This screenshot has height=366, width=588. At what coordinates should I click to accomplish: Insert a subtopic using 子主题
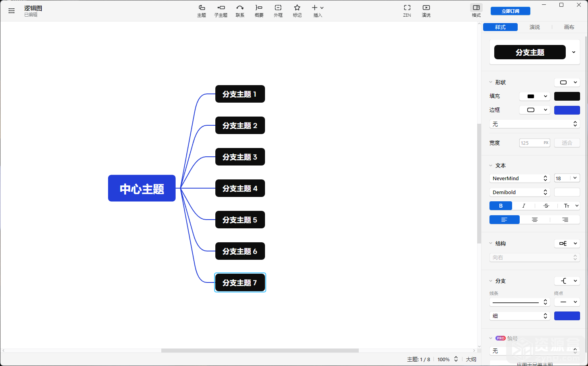click(221, 11)
